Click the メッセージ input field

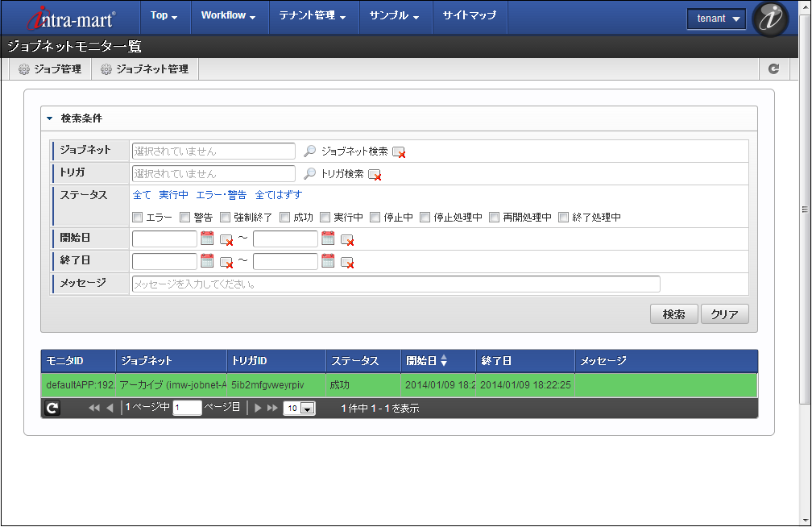[x=396, y=284]
